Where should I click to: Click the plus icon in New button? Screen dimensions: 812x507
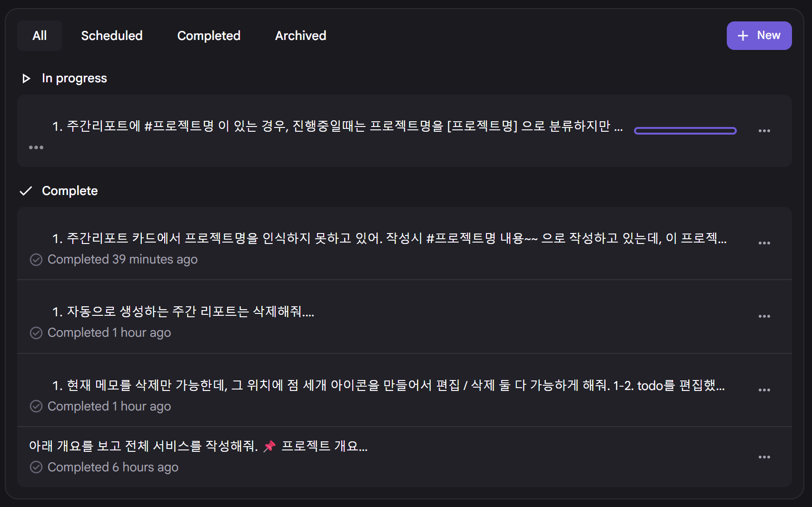click(743, 36)
